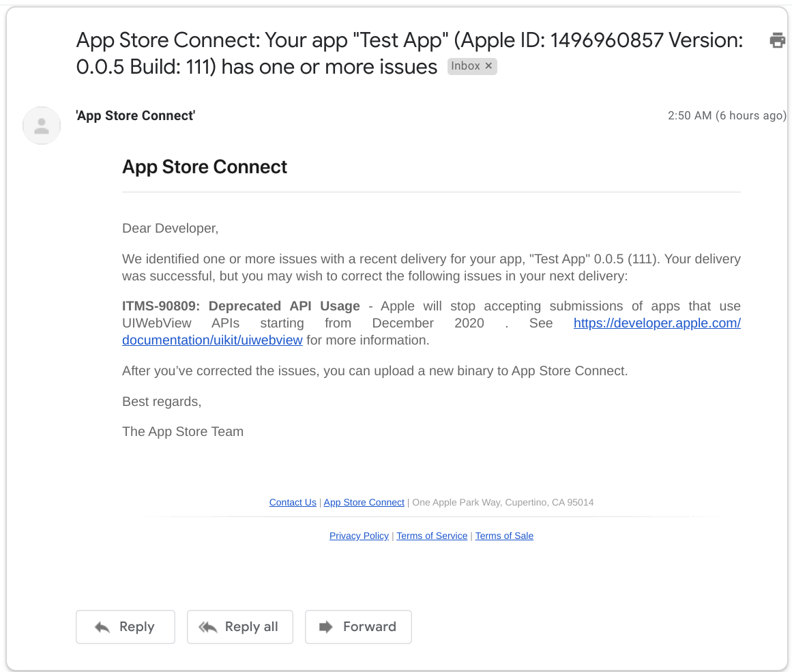Click the email subject line text
Image resolution: width=792 pixels, height=672 pixels.
pos(409,41)
